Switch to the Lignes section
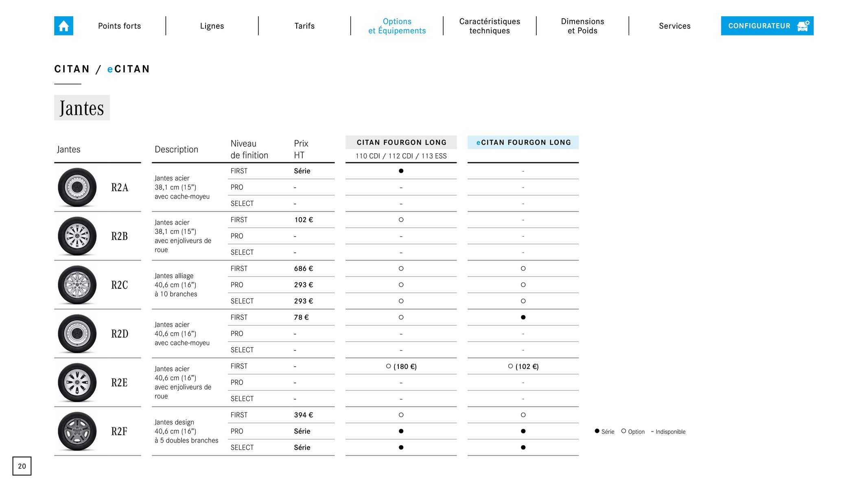 pyautogui.click(x=212, y=26)
